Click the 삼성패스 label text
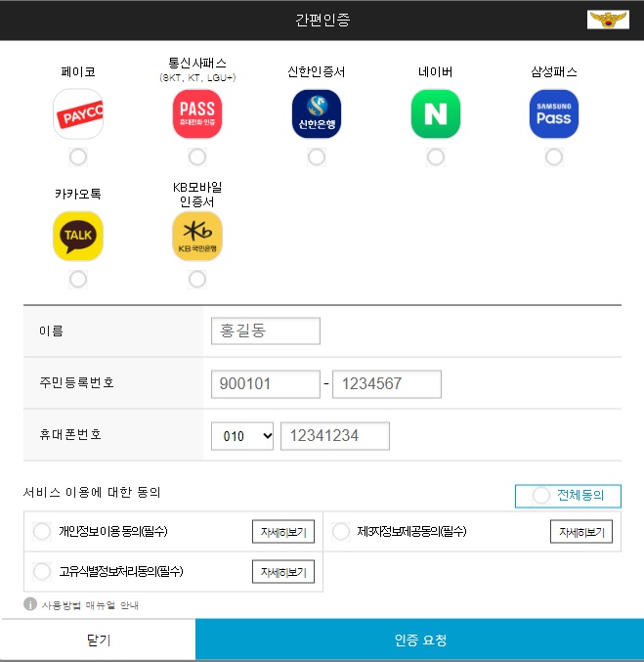Viewport: 644px width, 662px height. pos(554,71)
